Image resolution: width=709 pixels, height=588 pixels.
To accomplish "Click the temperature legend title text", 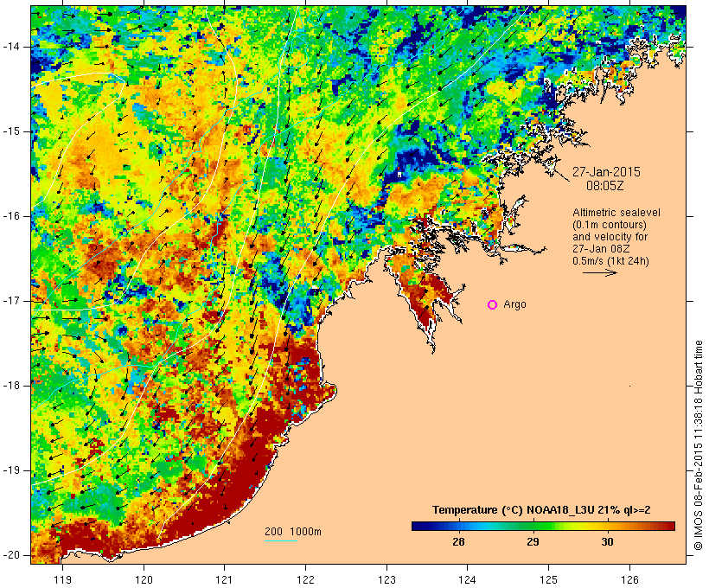I will [x=541, y=510].
